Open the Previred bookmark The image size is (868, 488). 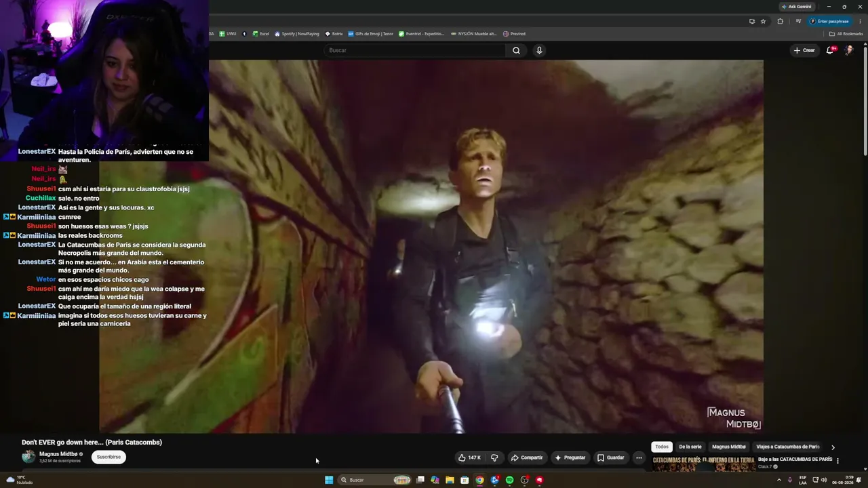click(515, 34)
